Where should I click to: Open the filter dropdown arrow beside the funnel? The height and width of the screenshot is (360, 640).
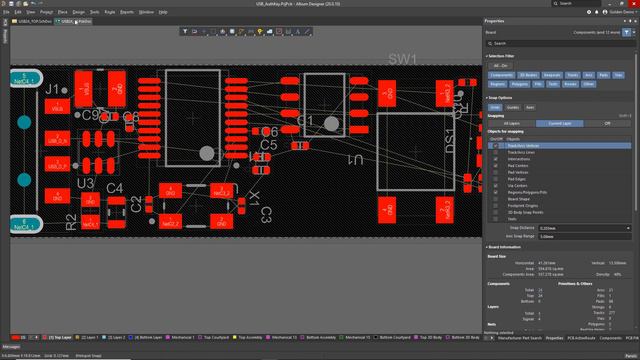[634, 32]
